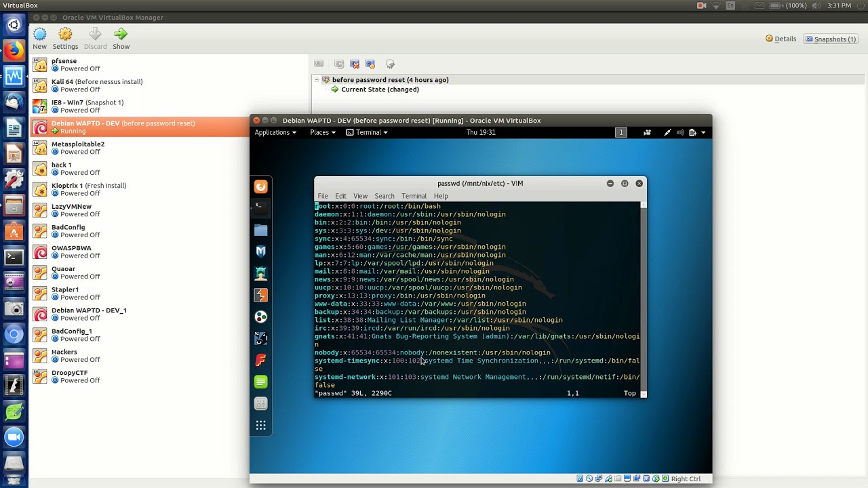Open Firefox from the Ubuntu launcher
Viewport: 868px width, 488px height.
[x=14, y=51]
